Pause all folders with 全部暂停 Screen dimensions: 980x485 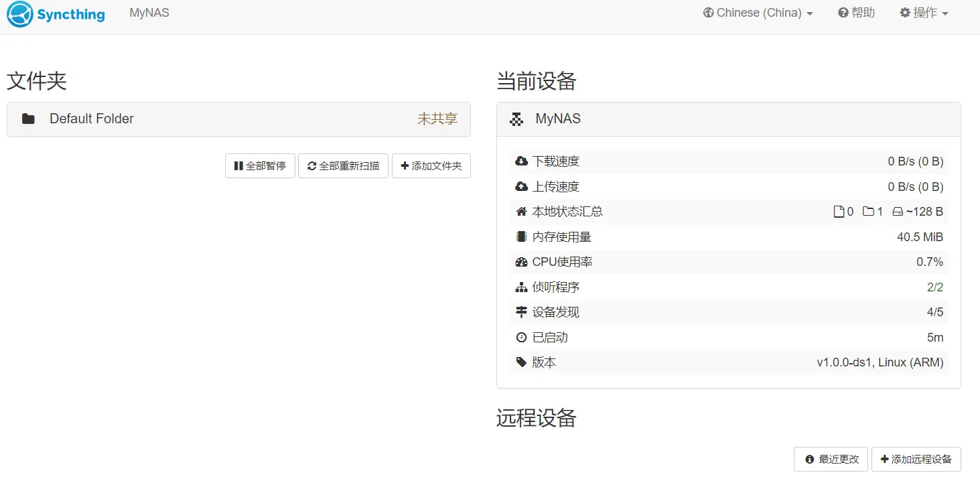[260, 166]
